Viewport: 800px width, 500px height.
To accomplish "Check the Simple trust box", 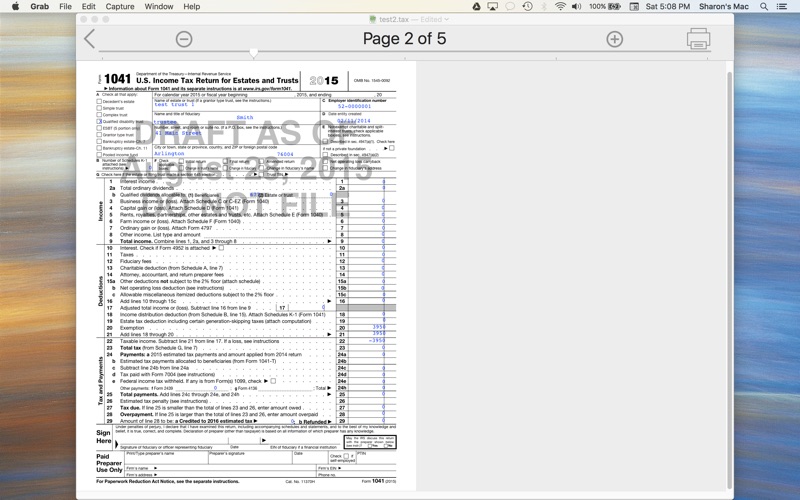I will 99,108.
